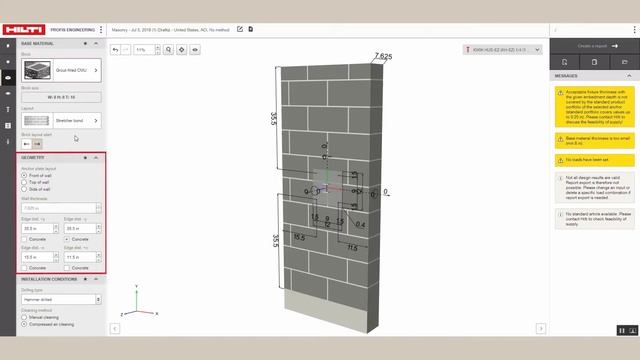Click the icon next to pause button

click(x=633, y=331)
